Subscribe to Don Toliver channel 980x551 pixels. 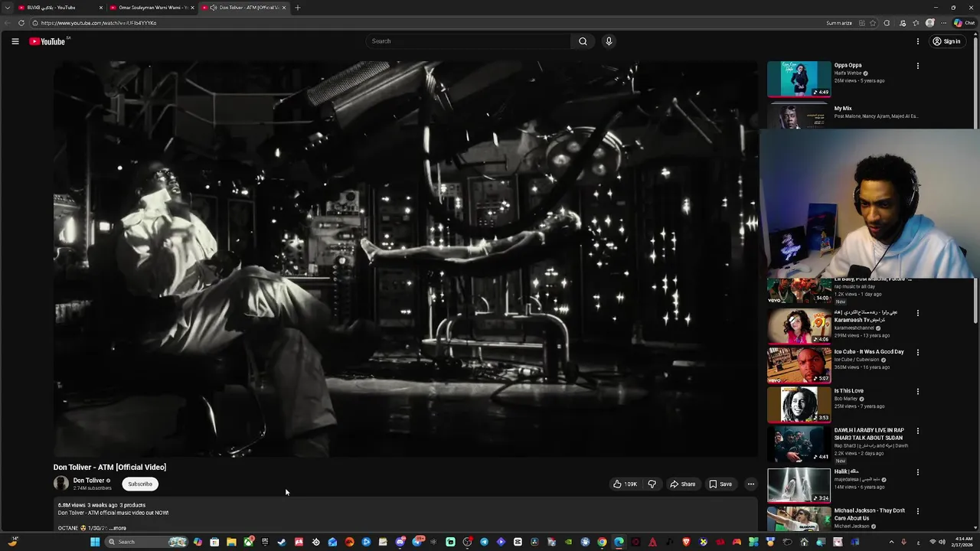coord(140,484)
